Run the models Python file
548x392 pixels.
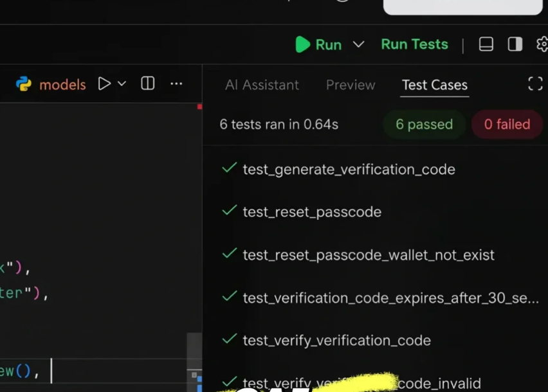click(x=105, y=84)
